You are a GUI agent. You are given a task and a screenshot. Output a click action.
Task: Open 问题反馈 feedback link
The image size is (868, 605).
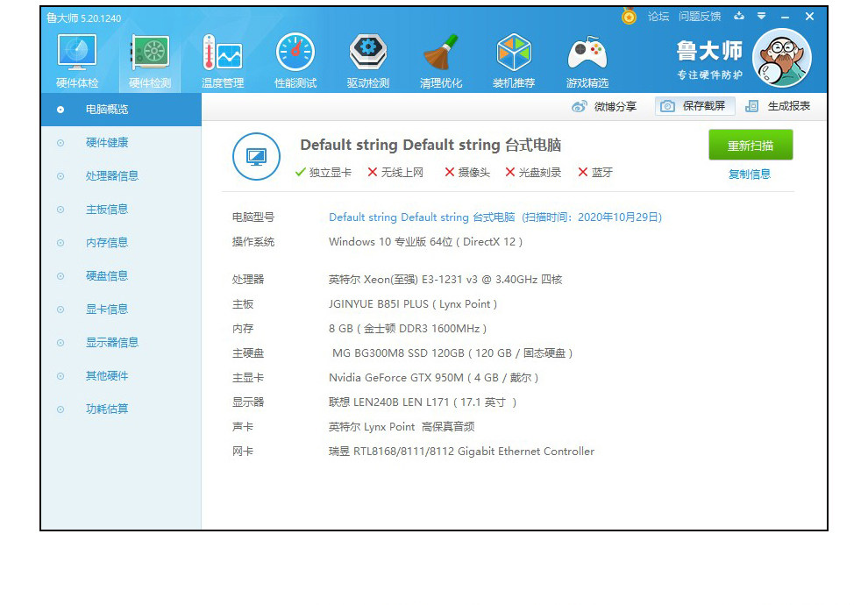[700, 17]
